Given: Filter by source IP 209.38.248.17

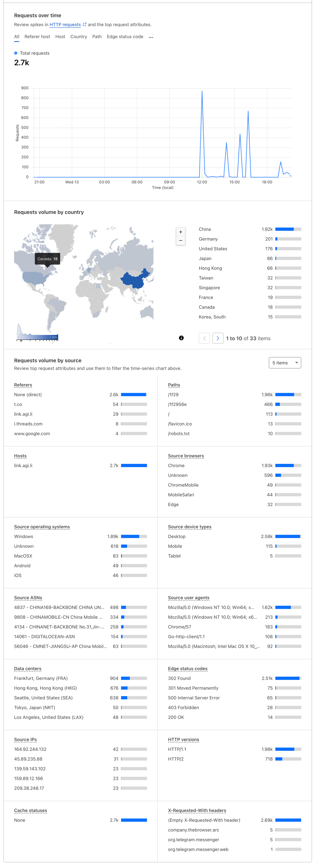Looking at the screenshot, I should pos(80,788).
